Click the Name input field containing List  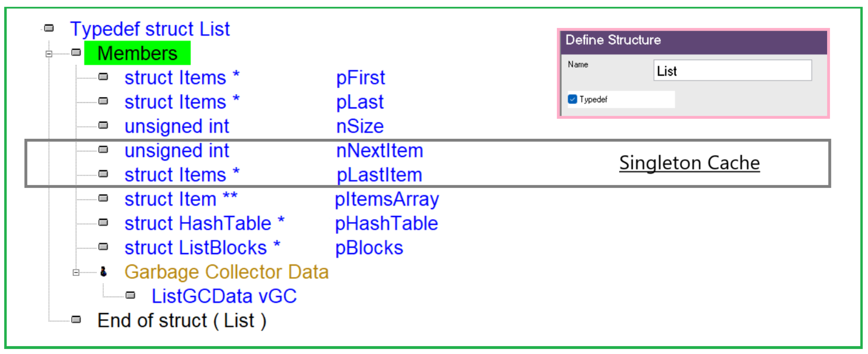732,71
